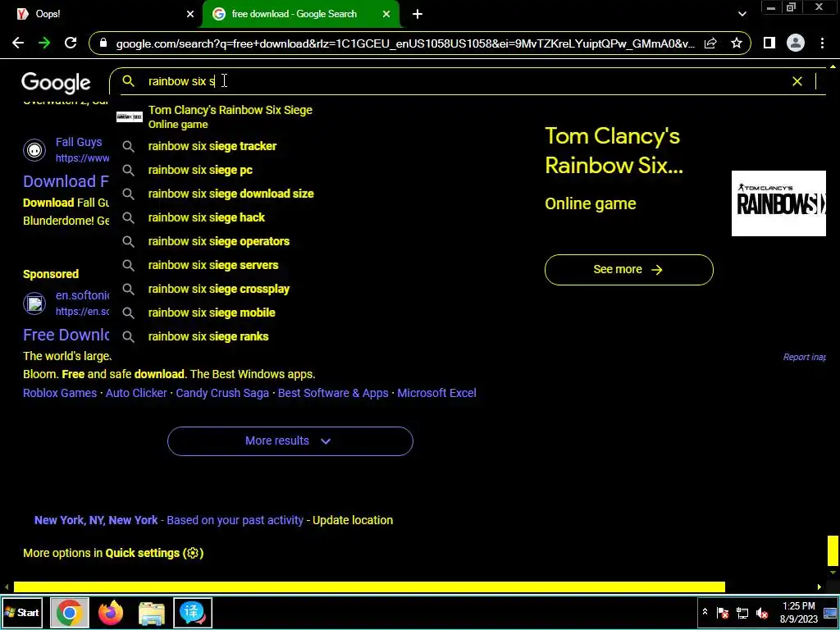Expand More results
Viewport: 840px width, 630px height.
click(x=290, y=441)
